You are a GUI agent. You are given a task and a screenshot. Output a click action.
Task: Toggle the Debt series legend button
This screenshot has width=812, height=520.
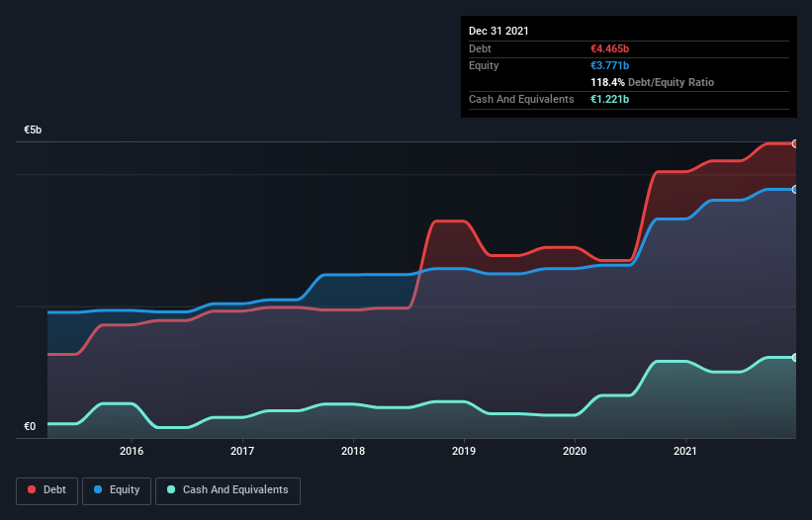[46, 490]
